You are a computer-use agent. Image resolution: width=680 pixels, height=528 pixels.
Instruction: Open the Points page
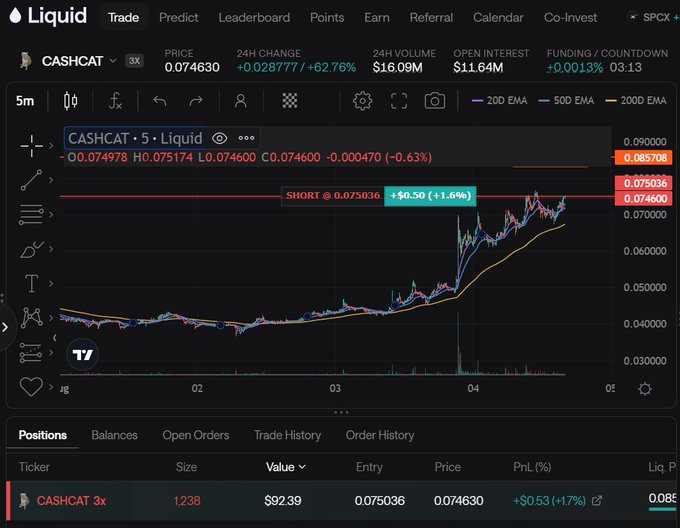click(327, 17)
